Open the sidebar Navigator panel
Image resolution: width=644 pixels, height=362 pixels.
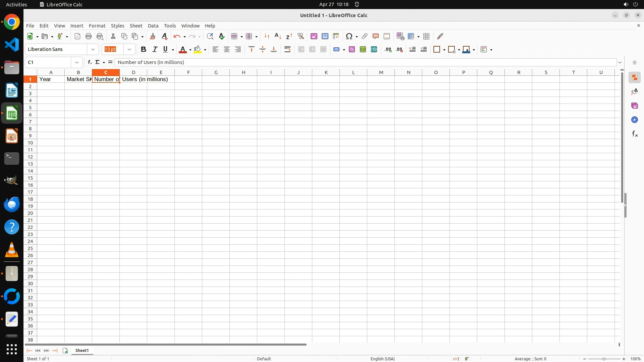coord(634,120)
